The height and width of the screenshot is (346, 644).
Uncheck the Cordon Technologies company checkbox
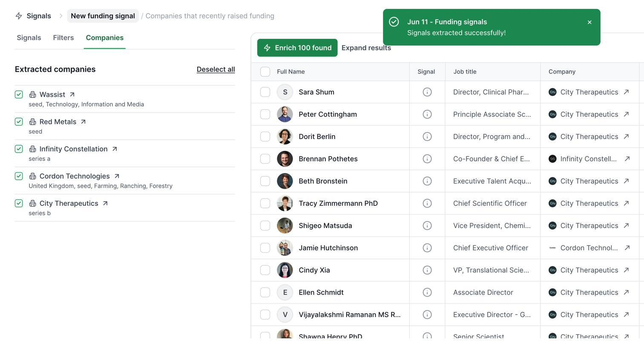pos(19,176)
